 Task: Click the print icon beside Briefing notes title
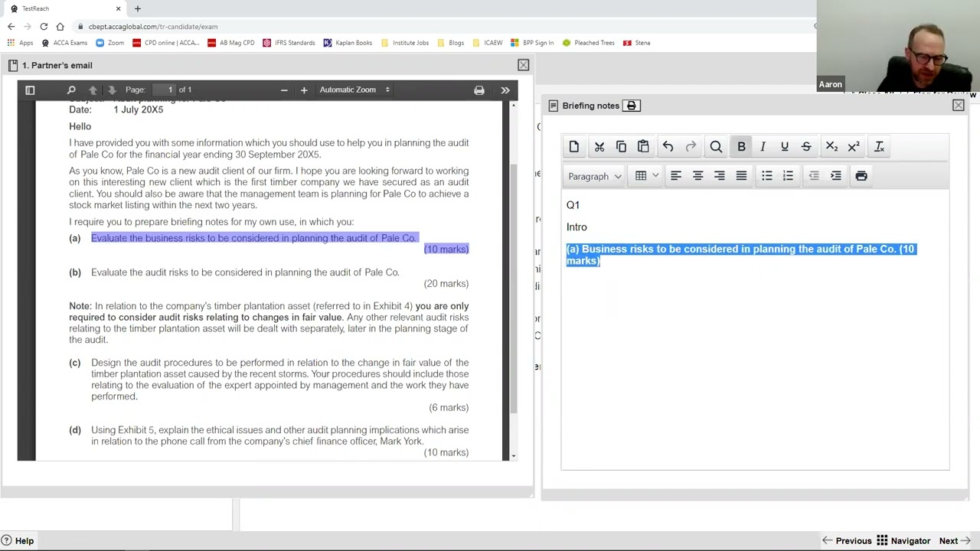tap(632, 106)
